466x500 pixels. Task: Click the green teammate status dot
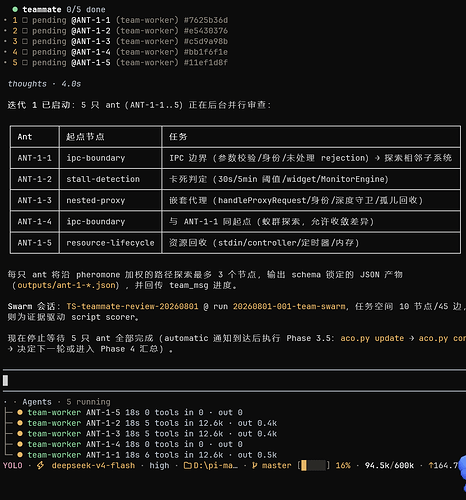[x=15, y=9]
